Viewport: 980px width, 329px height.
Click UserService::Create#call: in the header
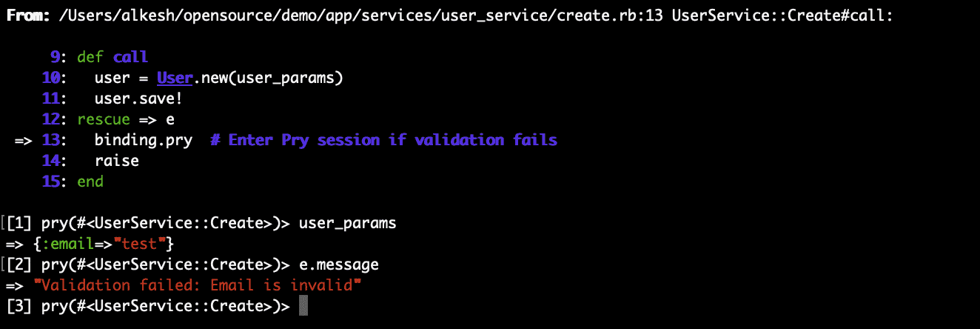click(x=782, y=16)
